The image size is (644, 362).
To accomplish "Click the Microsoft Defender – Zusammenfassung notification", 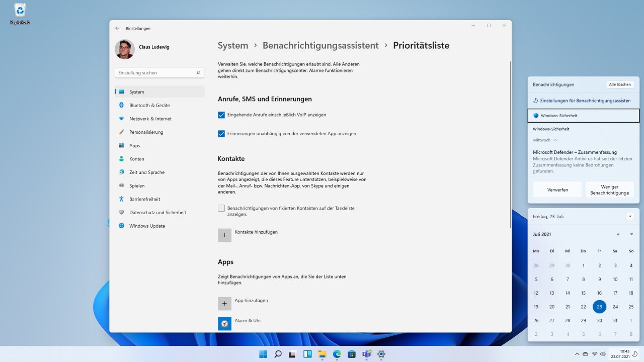I will click(x=584, y=161).
